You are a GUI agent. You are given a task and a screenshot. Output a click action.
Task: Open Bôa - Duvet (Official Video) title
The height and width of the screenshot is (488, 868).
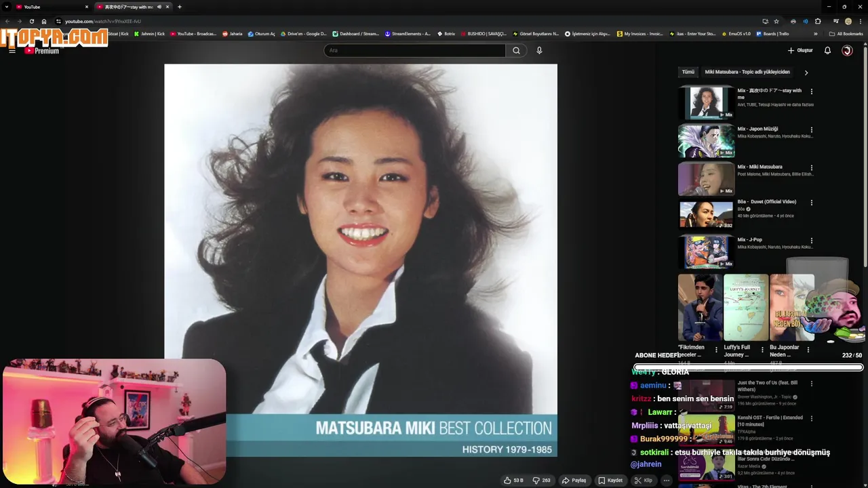767,202
